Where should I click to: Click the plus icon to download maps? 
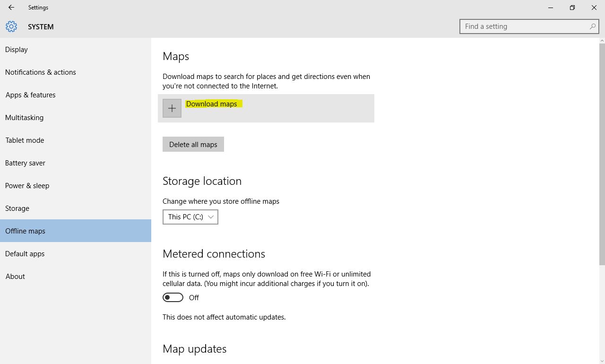tap(172, 108)
